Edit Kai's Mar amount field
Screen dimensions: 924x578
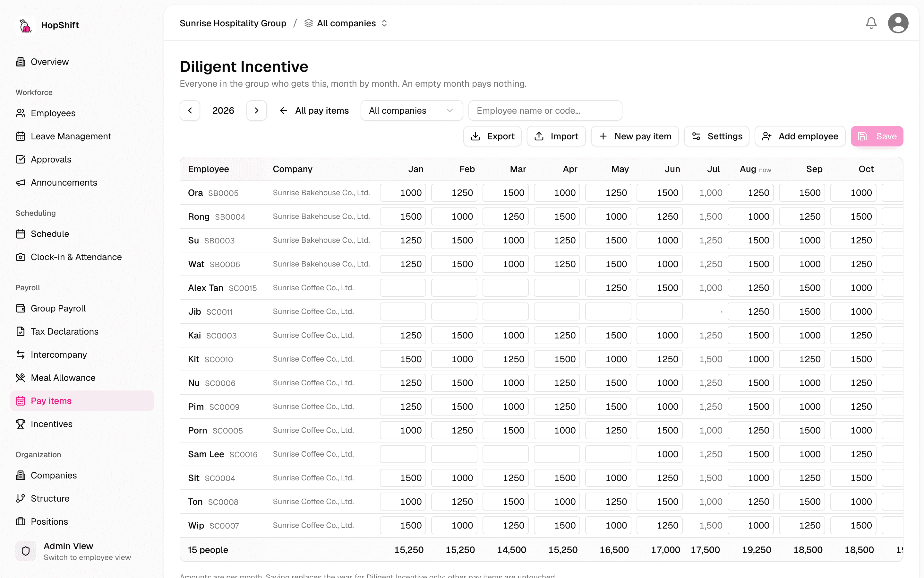pos(506,335)
